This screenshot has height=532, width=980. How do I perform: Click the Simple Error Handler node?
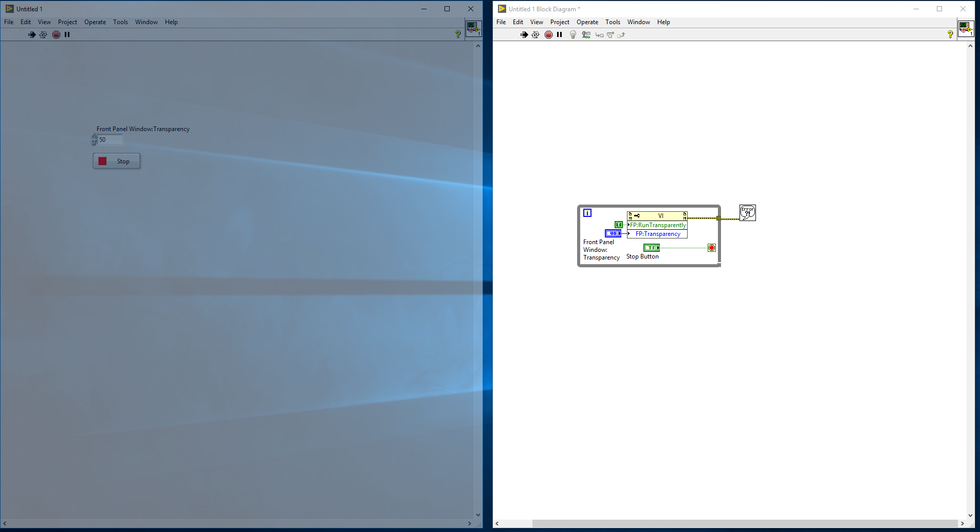[x=747, y=213]
